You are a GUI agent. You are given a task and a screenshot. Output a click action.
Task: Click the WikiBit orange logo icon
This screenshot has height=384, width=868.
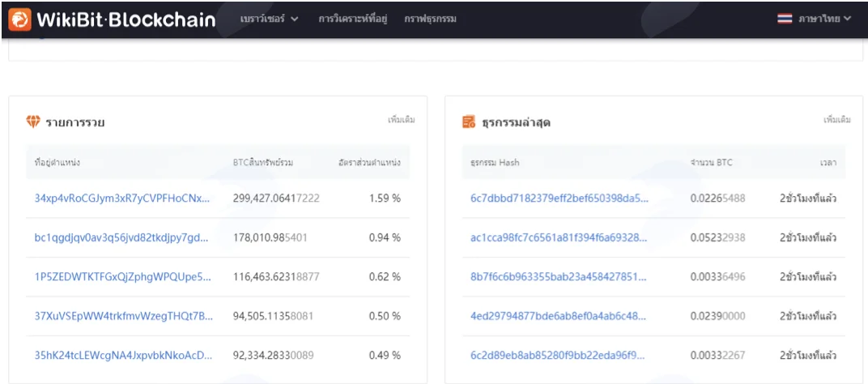point(20,19)
